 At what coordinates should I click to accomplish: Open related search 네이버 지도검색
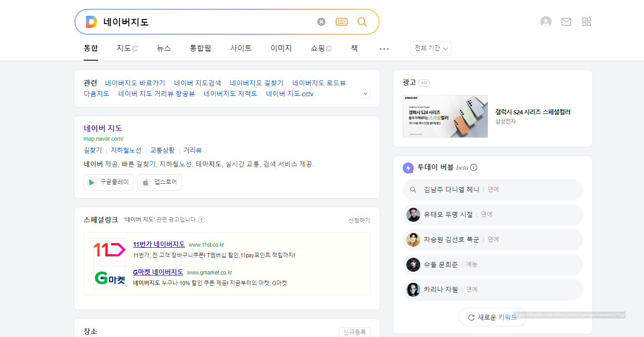point(197,83)
